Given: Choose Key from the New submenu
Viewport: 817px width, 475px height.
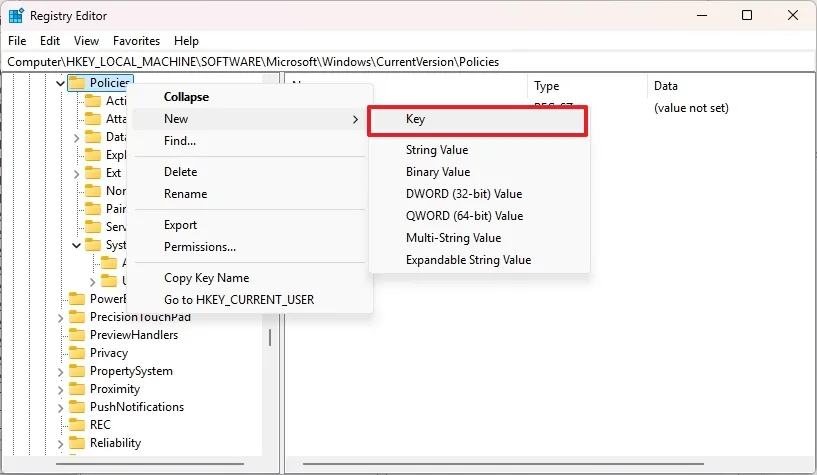Looking at the screenshot, I should (x=477, y=119).
